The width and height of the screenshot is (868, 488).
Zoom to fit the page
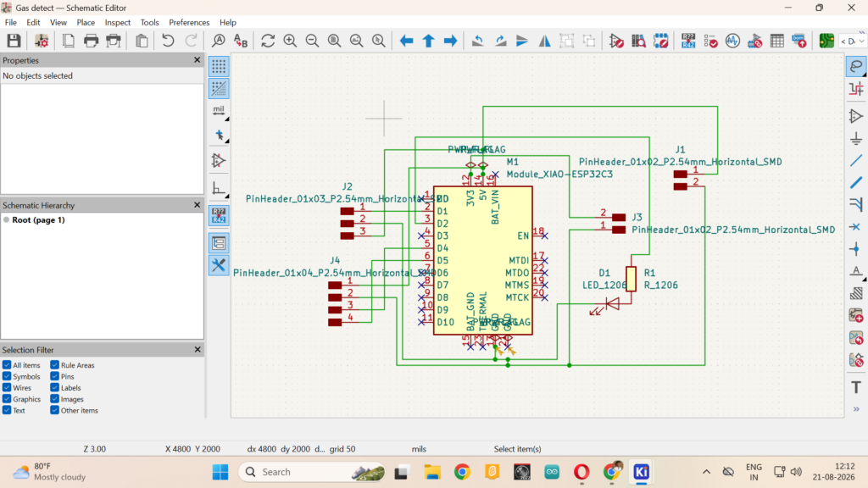[334, 41]
